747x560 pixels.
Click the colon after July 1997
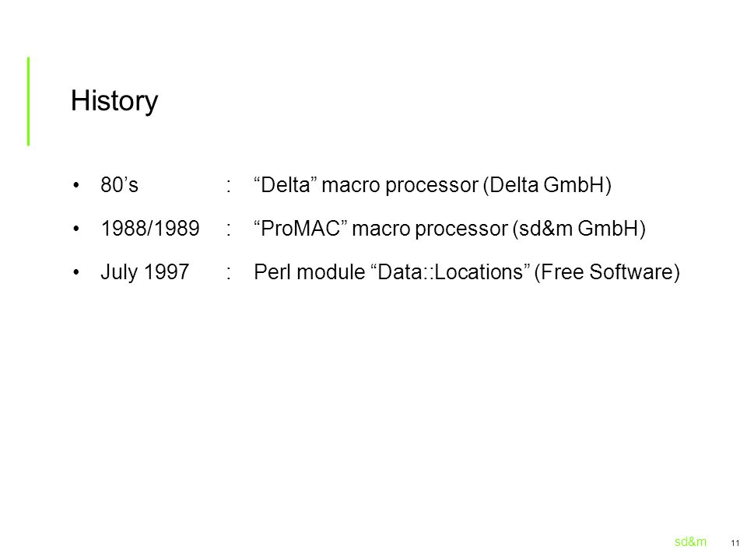(x=229, y=273)
